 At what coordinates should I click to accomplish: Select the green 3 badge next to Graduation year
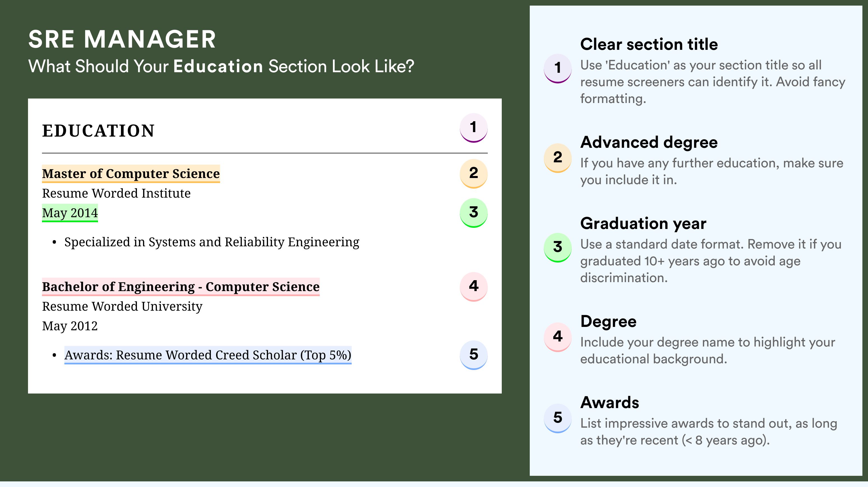[558, 247]
